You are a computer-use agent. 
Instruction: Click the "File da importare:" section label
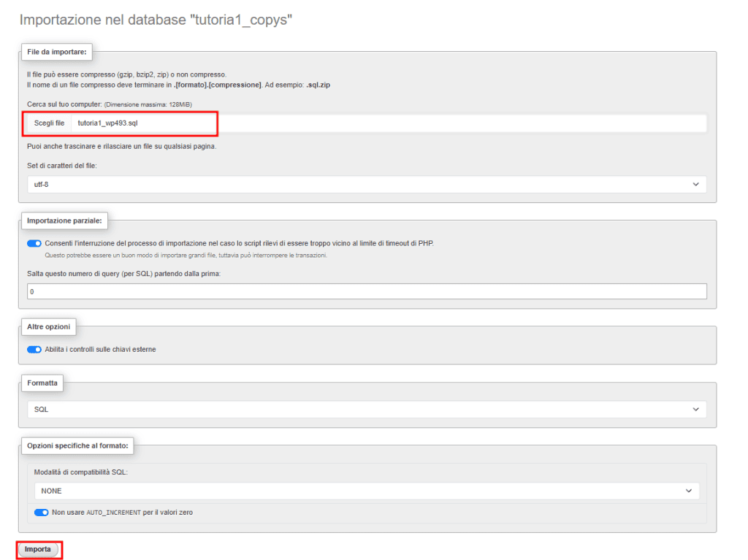(x=57, y=52)
